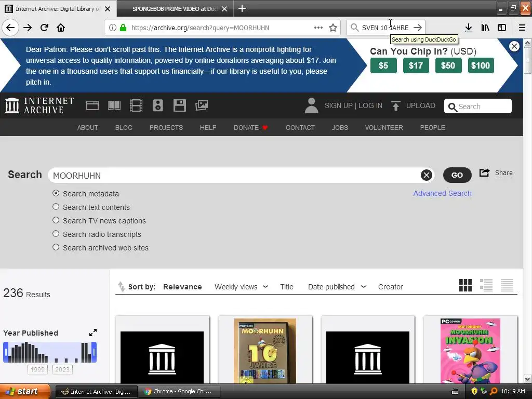Screen dimensions: 532x399
Task: Open a new browser tab
Action: (x=242, y=8)
